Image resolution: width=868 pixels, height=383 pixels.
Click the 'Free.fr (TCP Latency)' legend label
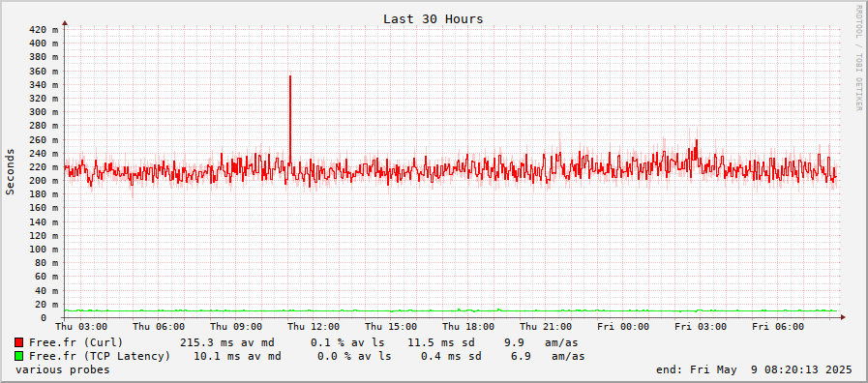pyautogui.click(x=100, y=357)
